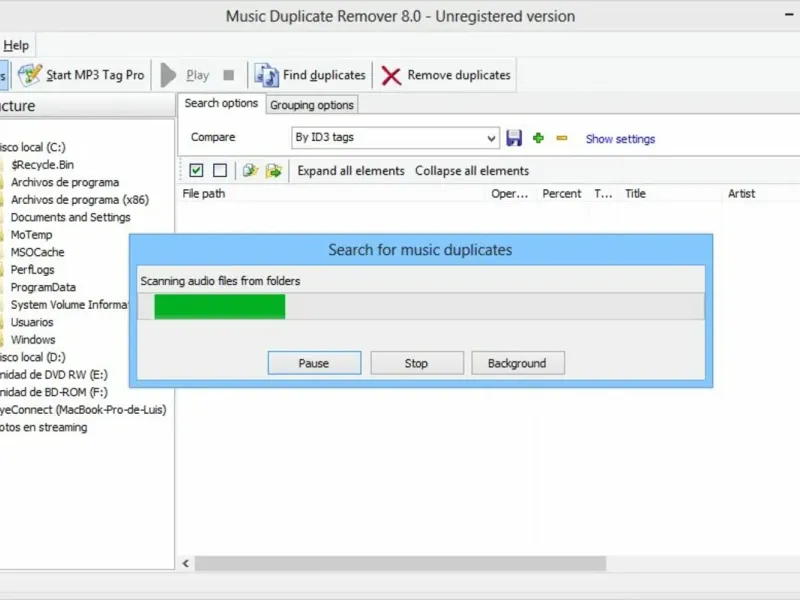Click the Oper... column header
The image size is (800, 600).
[509, 194]
